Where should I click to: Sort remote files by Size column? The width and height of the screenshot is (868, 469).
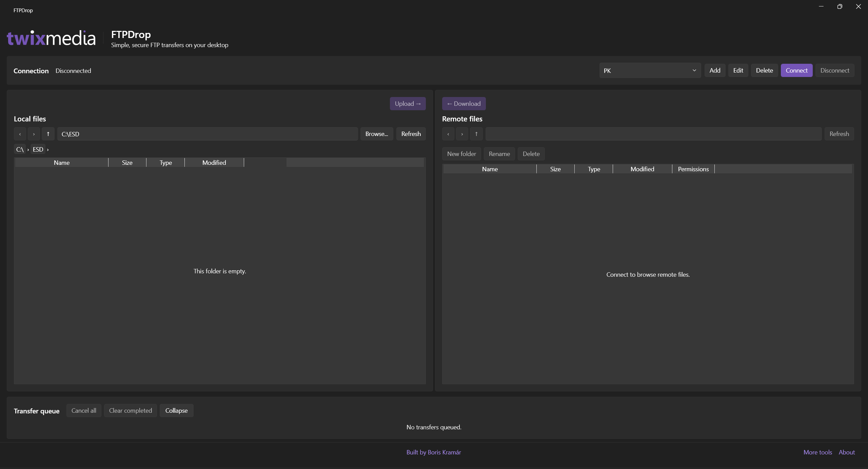click(x=555, y=169)
